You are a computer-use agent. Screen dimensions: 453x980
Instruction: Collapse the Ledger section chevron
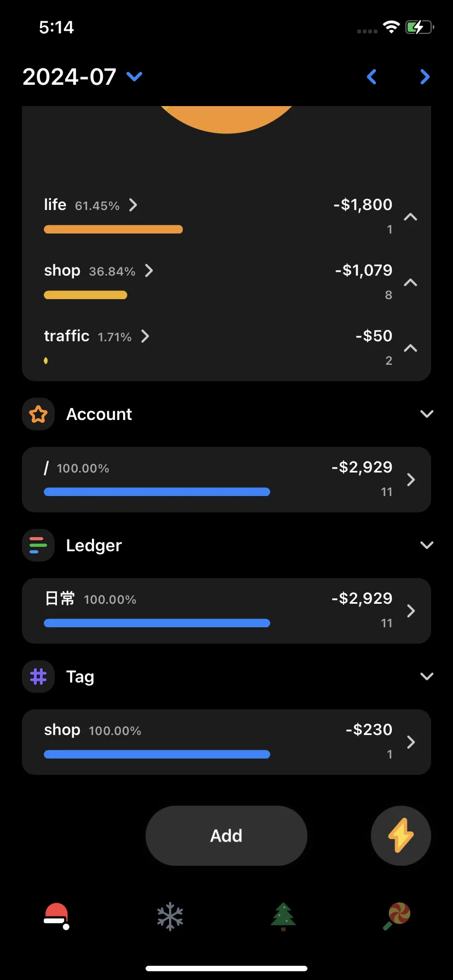point(427,545)
